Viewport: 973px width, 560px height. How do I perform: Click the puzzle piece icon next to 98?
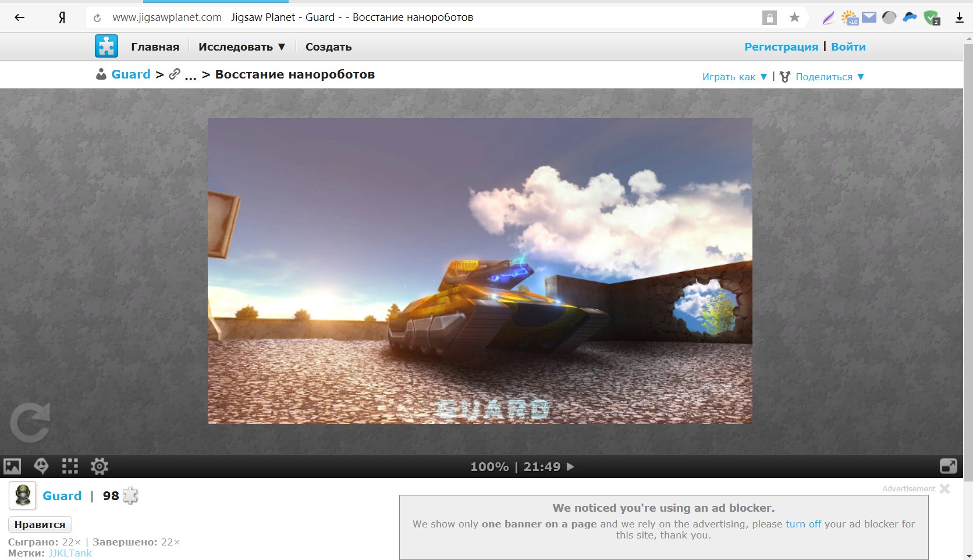pos(131,495)
